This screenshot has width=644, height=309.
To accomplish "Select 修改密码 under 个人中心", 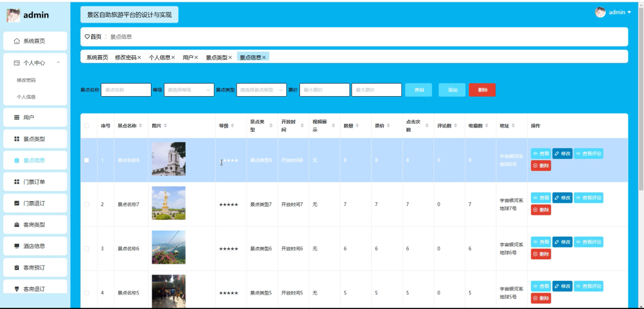I will pos(26,80).
